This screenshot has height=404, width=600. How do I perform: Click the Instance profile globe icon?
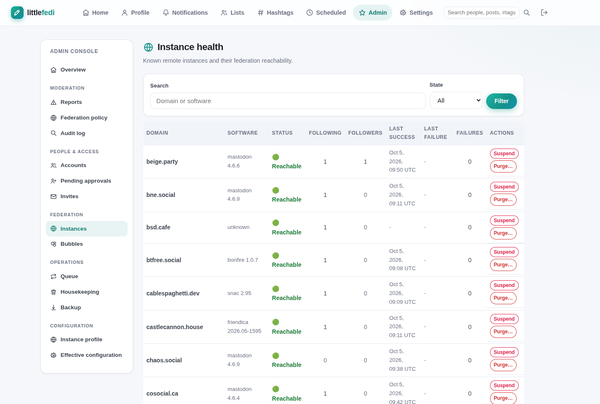54,340
